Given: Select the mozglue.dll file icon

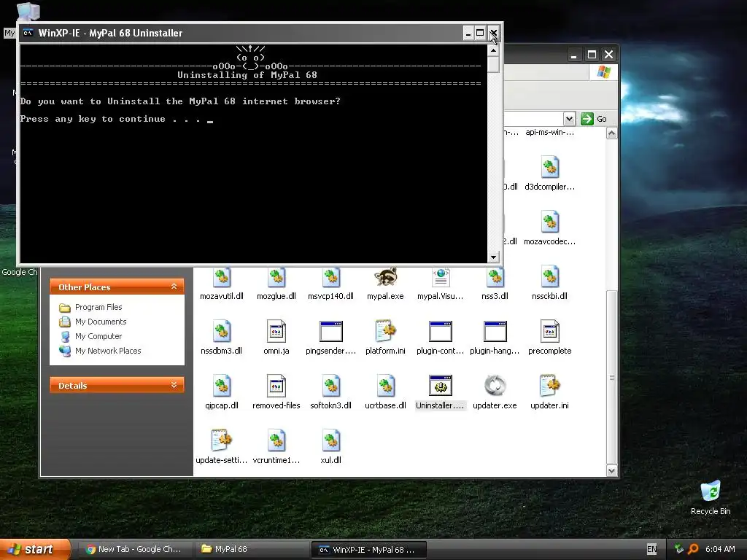Looking at the screenshot, I should pyautogui.click(x=276, y=278).
